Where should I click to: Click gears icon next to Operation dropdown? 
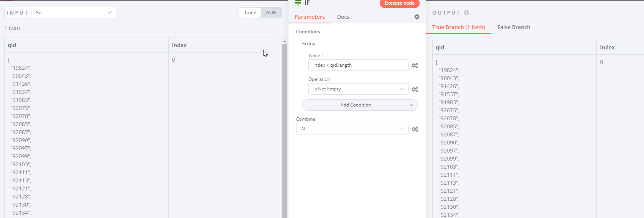click(415, 89)
